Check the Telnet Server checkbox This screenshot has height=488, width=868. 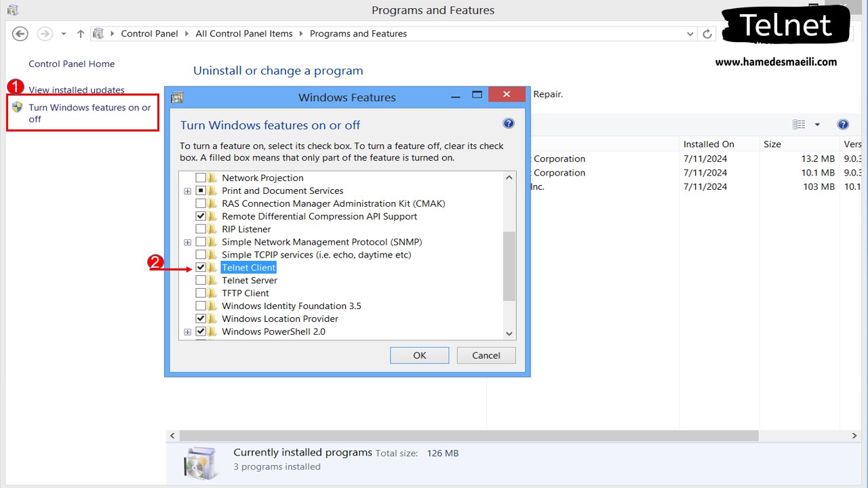[x=201, y=280]
